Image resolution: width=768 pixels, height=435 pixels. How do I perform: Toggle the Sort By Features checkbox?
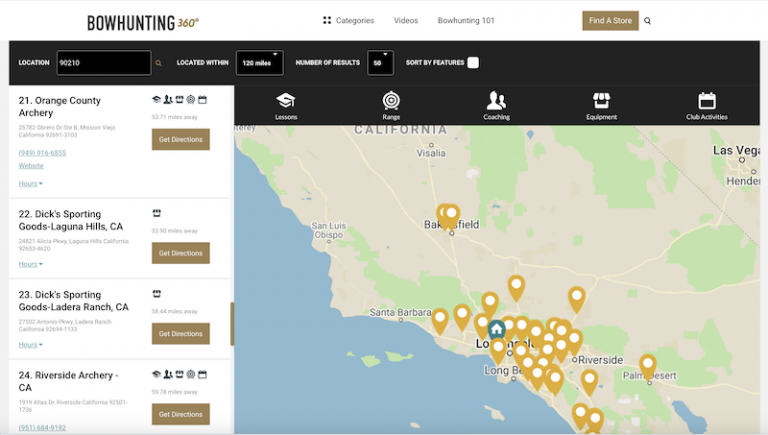click(473, 63)
